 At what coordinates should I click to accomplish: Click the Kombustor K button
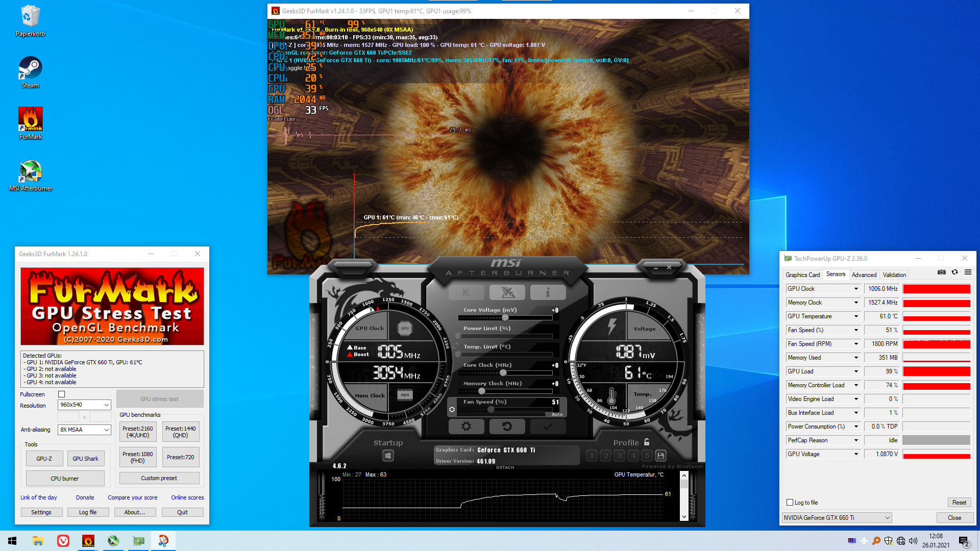point(466,292)
